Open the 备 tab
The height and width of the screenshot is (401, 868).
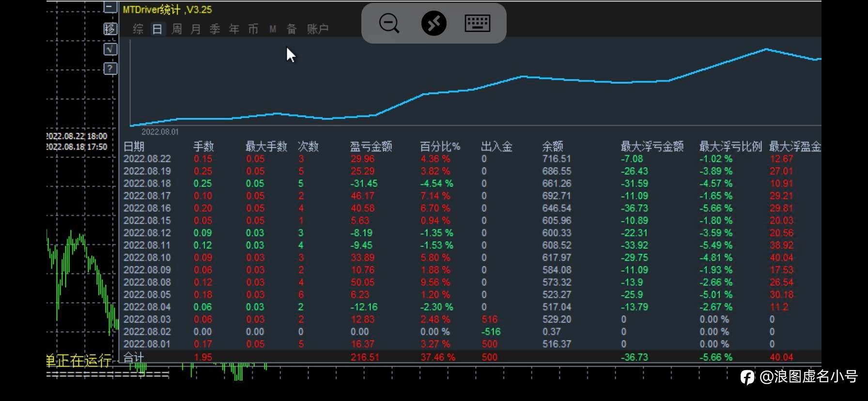click(292, 29)
